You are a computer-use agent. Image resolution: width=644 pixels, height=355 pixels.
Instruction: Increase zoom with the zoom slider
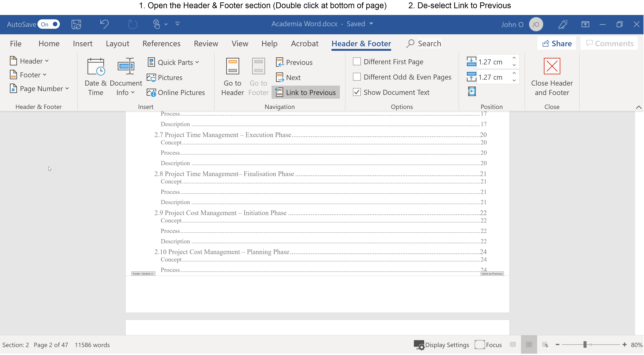click(625, 345)
